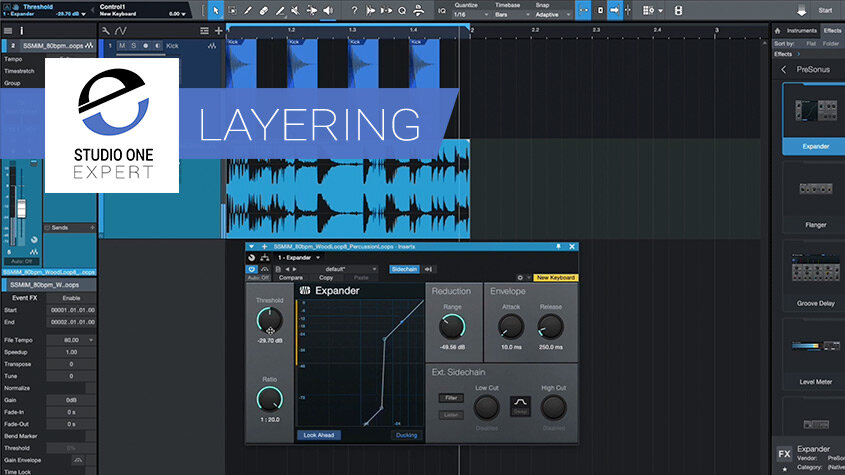Toggle the Ducking button
The width and height of the screenshot is (845, 475).
(x=406, y=435)
